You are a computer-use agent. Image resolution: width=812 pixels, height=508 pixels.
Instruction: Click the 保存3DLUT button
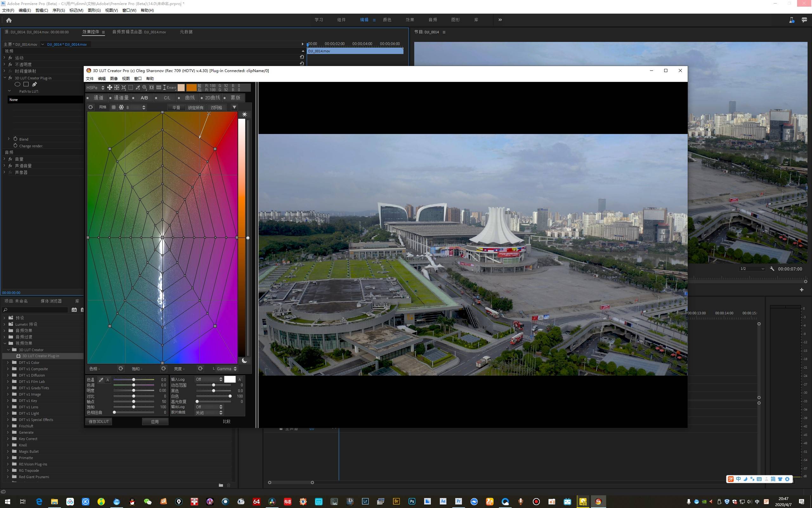point(99,421)
